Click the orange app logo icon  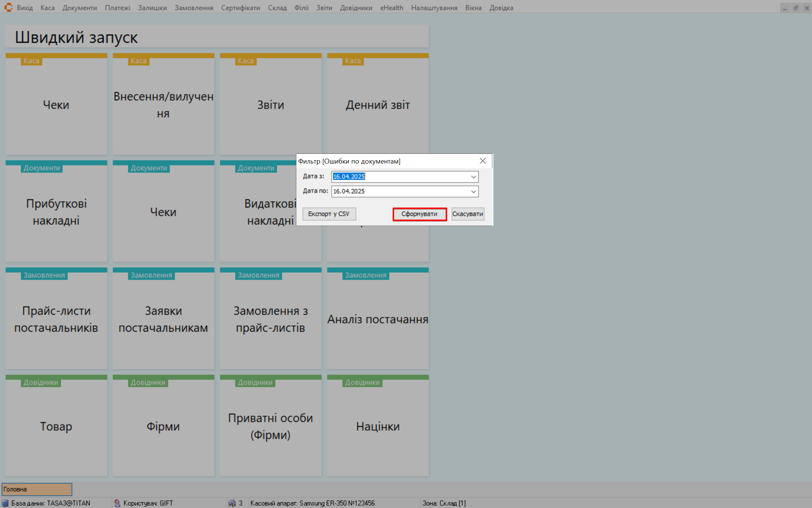[x=8, y=8]
